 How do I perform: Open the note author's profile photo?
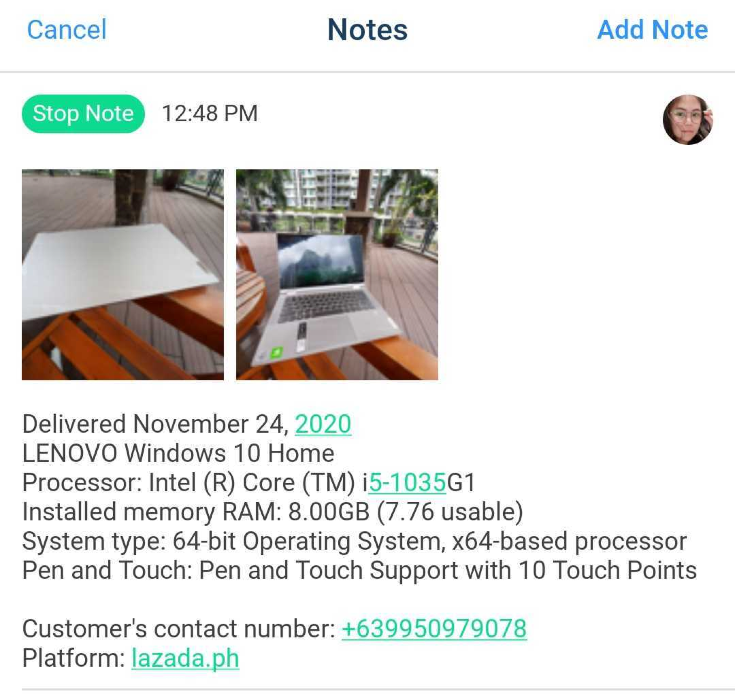pos(688,119)
